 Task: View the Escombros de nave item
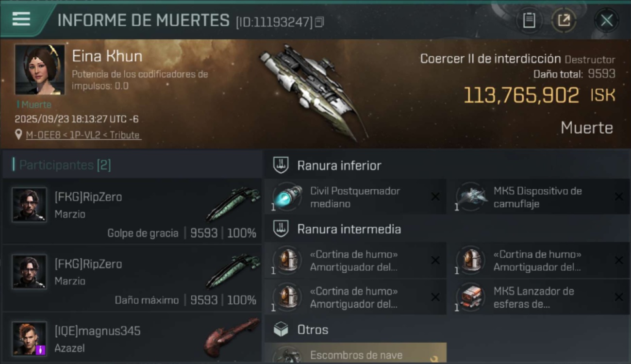point(355,353)
